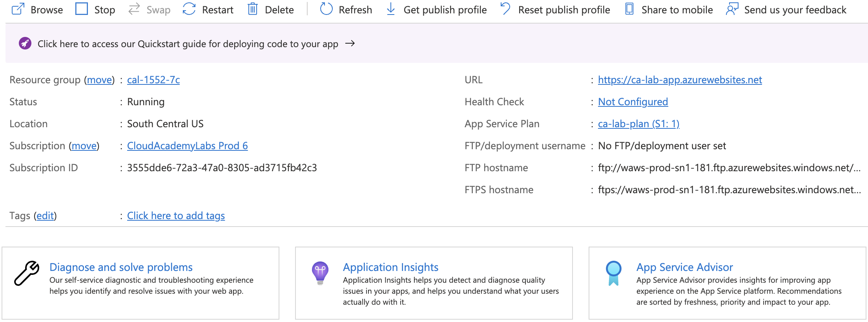This screenshot has height=322, width=868.
Task: Restart the app using the toolbar label
Action: click(x=218, y=10)
